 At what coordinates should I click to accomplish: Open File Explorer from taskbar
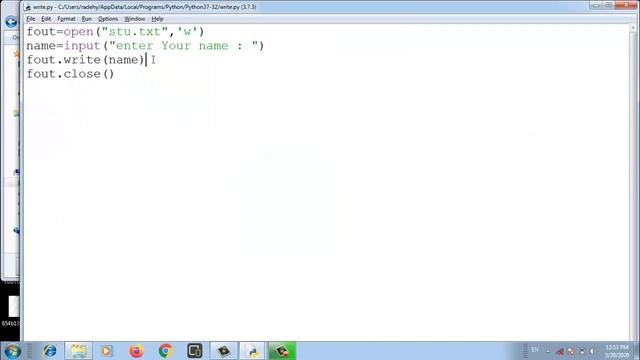78,351
